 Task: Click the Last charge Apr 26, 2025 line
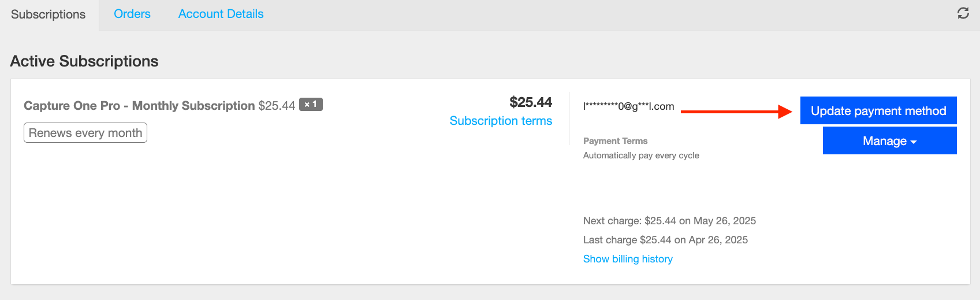click(665, 240)
